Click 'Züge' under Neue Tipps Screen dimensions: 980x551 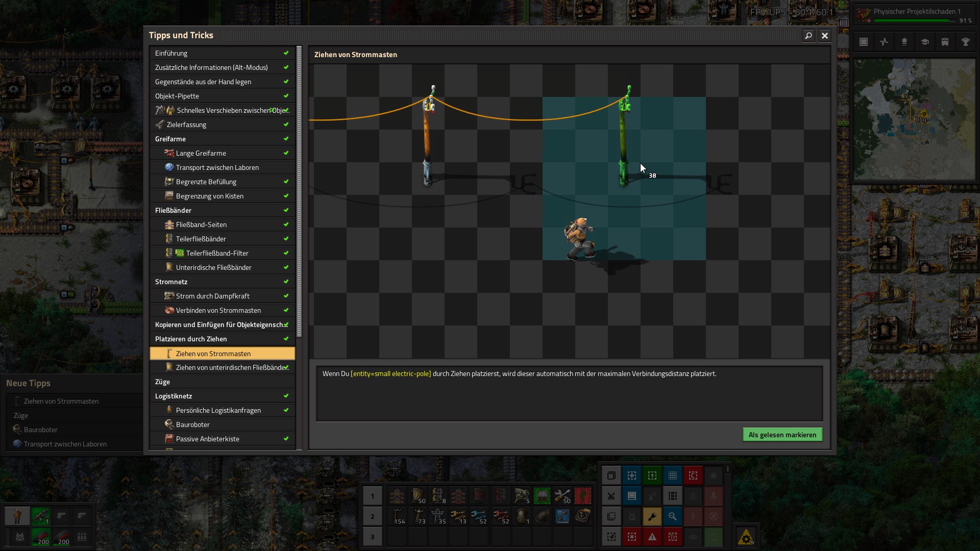(75, 415)
